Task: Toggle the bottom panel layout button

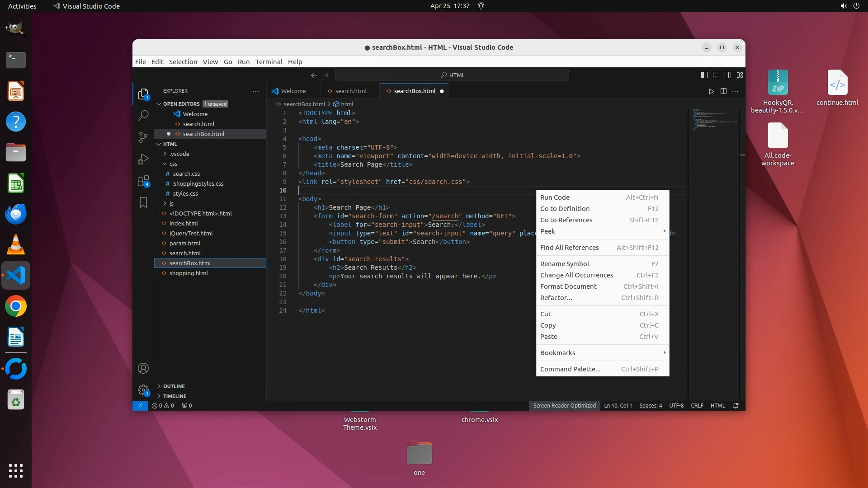Action: (x=716, y=75)
